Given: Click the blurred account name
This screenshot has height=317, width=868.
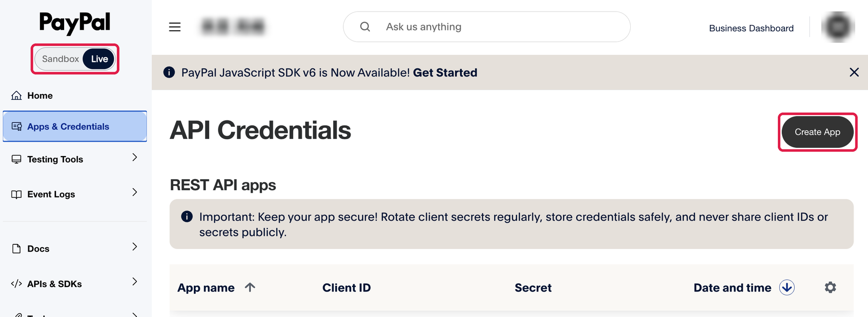Looking at the screenshot, I should coord(233,26).
